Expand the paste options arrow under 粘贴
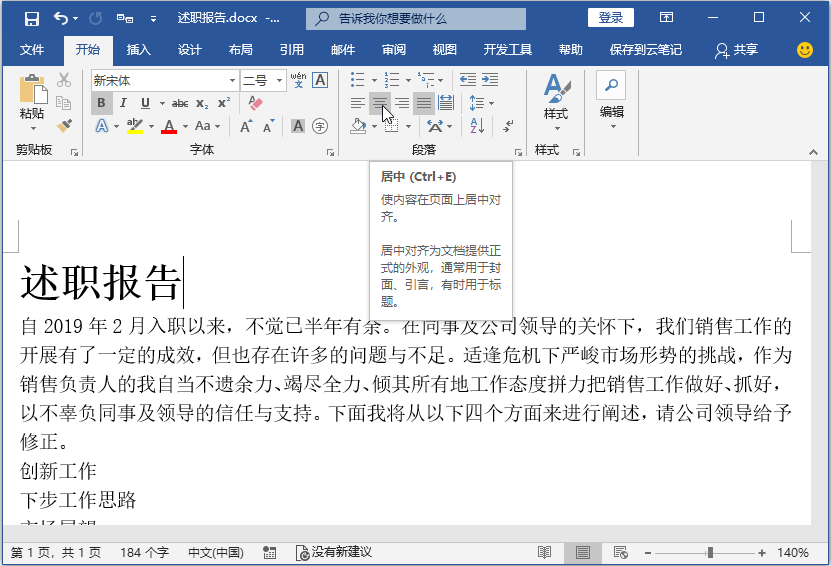The height and width of the screenshot is (566, 831). click(x=33, y=128)
